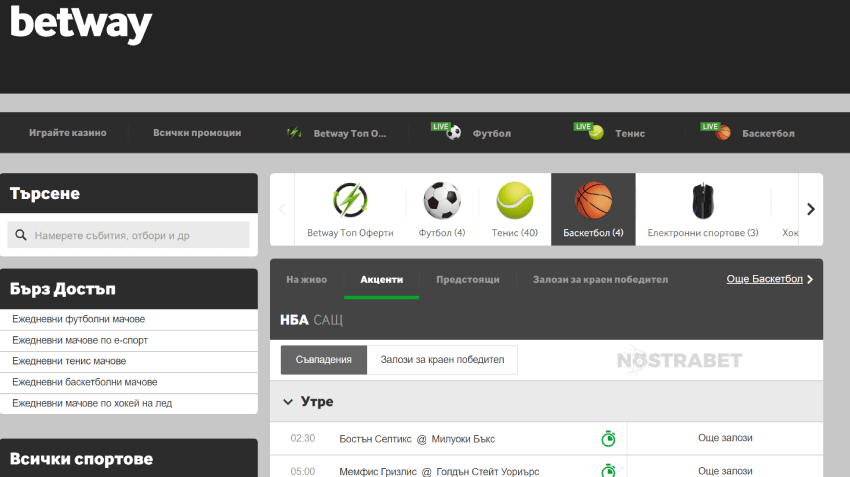Click chevron next to Още Баскетбол
This screenshot has height=477, width=850.
[x=810, y=279]
